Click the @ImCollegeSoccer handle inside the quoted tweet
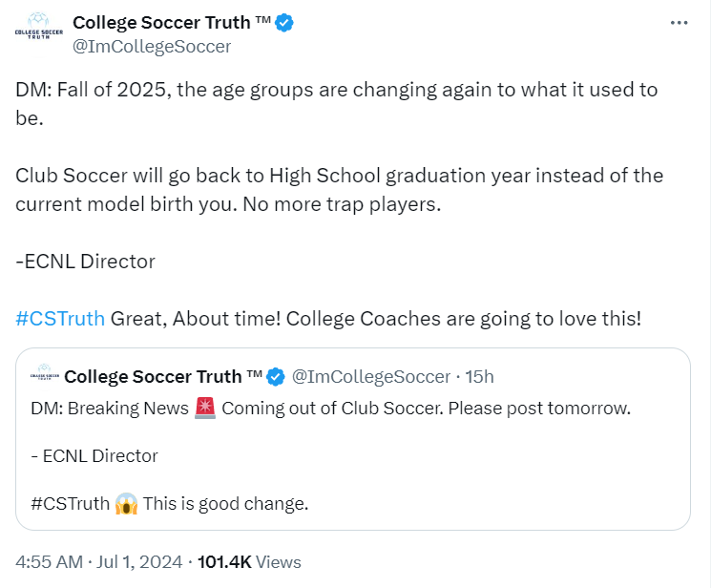Screen dimensions: 711x588 370,377
